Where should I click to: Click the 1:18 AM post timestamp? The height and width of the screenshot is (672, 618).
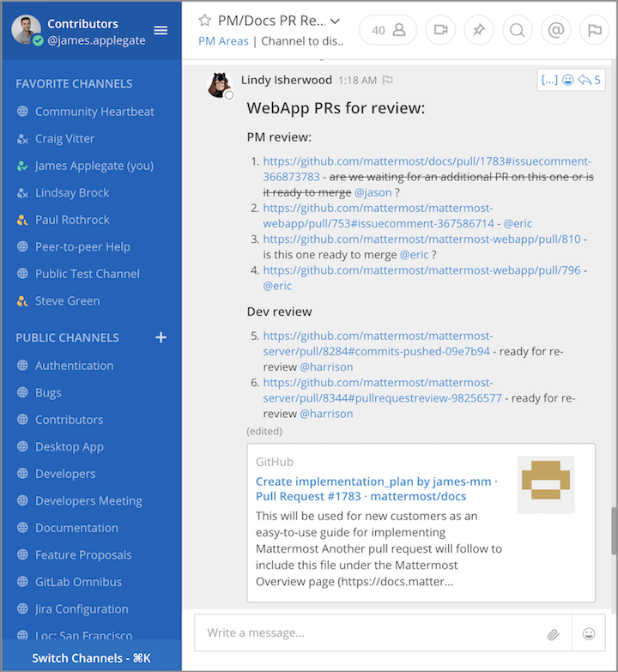click(357, 81)
